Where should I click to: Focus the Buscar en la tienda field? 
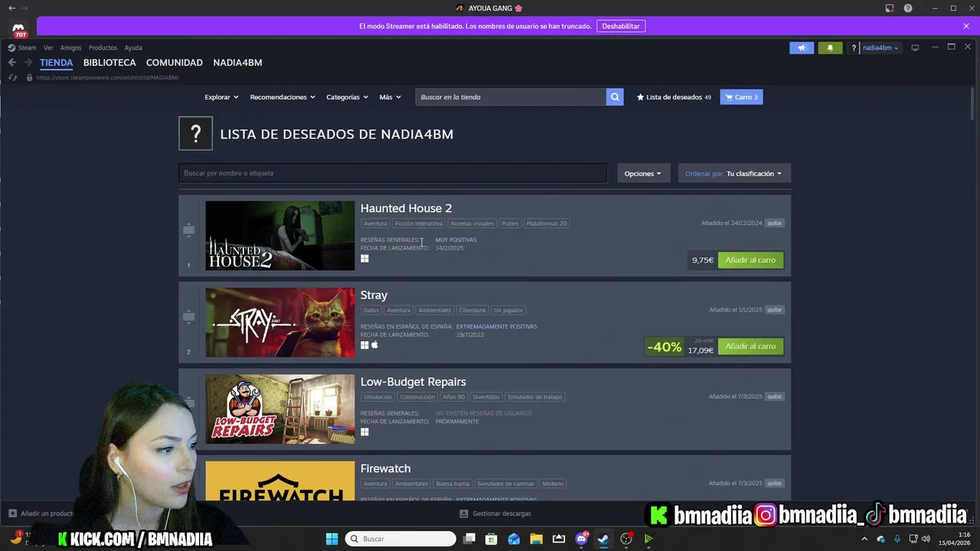(x=511, y=97)
